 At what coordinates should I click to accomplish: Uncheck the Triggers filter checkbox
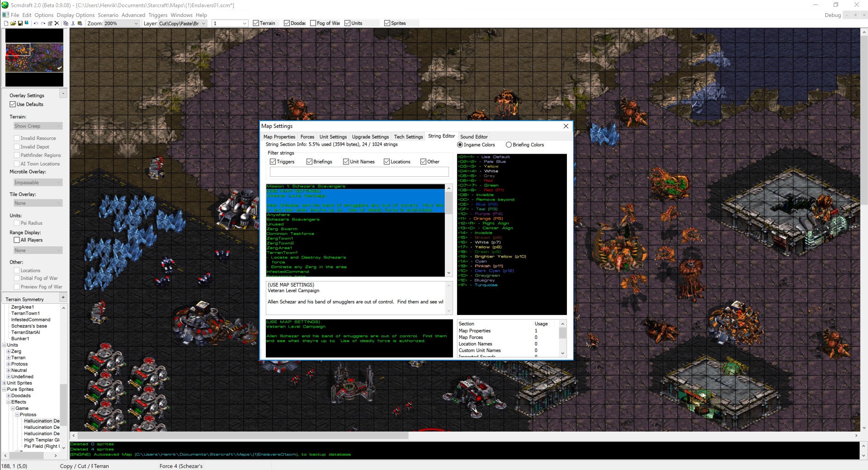(273, 162)
